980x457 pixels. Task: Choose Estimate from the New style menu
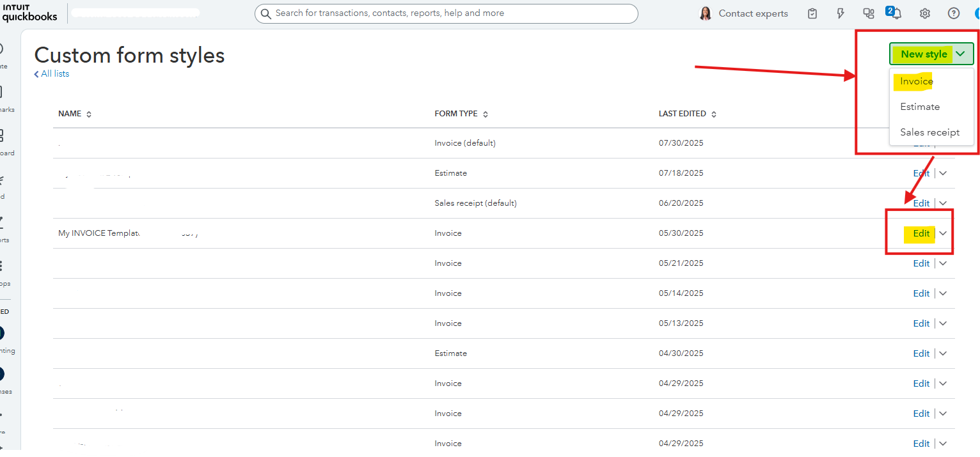[920, 107]
